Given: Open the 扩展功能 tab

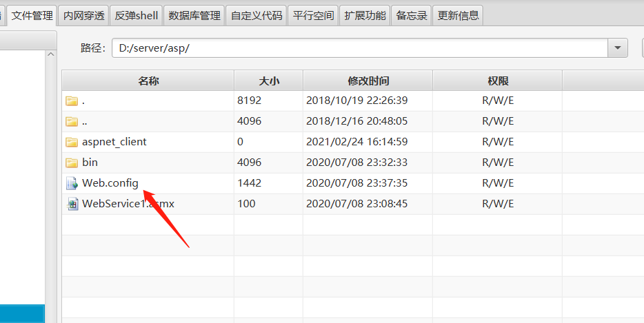Looking at the screenshot, I should (x=365, y=16).
